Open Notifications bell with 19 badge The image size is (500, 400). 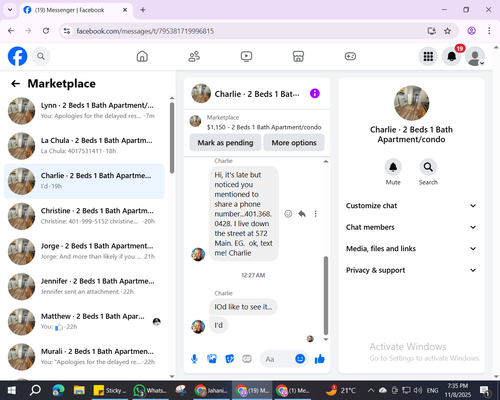[x=452, y=56]
